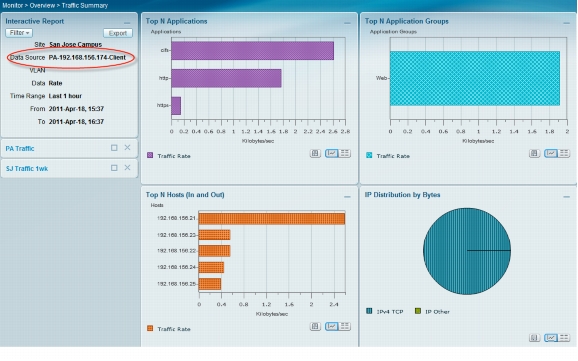Switch IP Distribution by Bytes to table view
The image size is (578, 361).
(x=564, y=337)
